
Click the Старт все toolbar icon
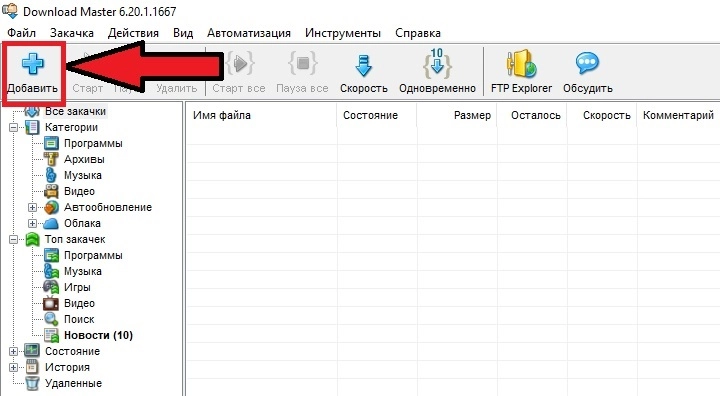239,64
